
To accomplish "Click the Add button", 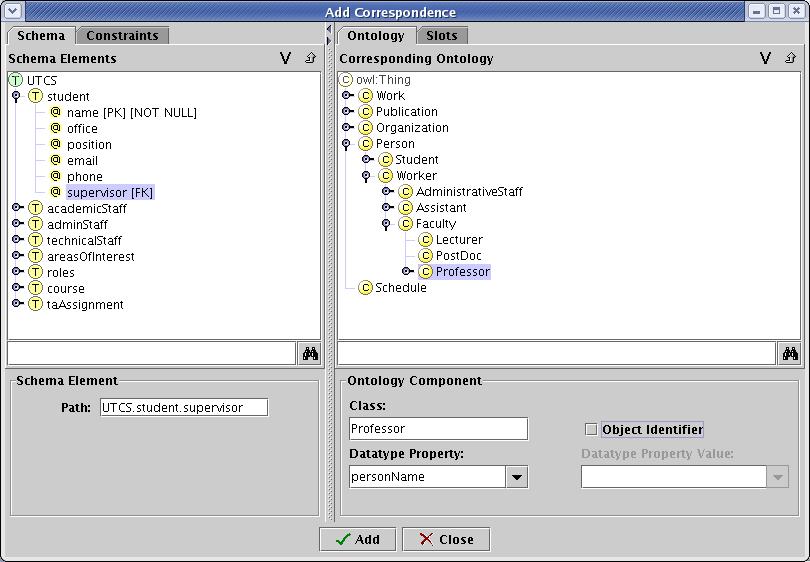I will [x=357, y=539].
